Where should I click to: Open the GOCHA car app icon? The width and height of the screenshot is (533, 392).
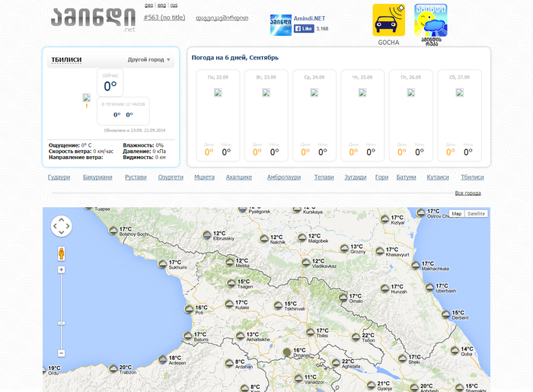pyautogui.click(x=388, y=21)
